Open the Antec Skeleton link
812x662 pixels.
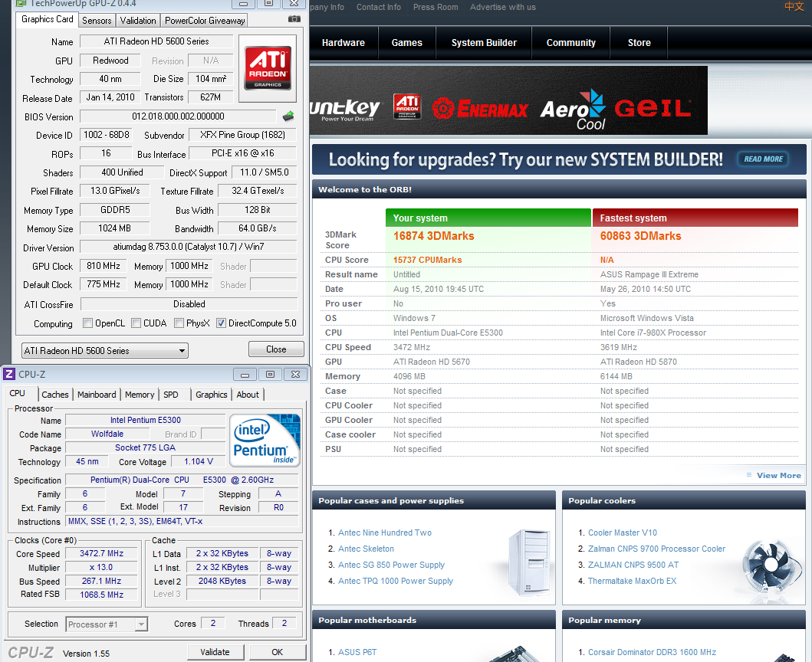coord(366,549)
